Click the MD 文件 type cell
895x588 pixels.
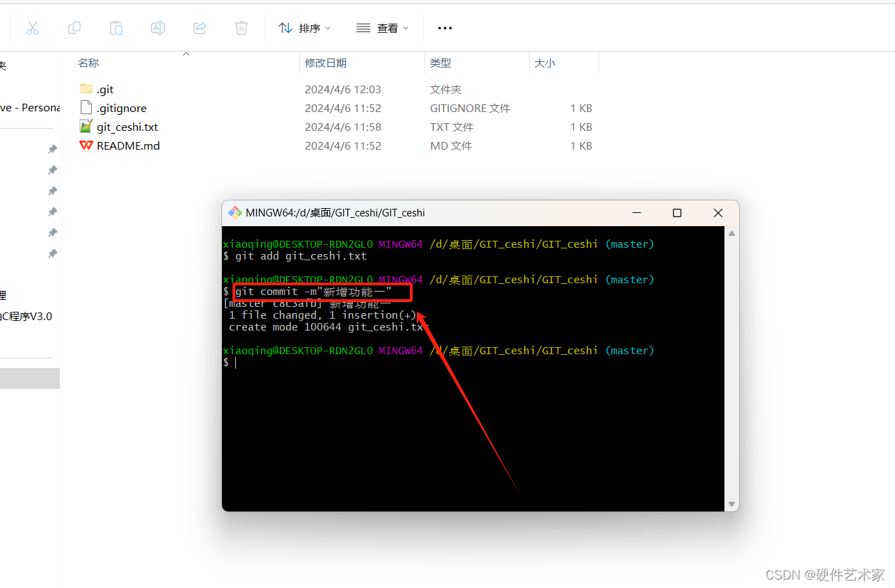point(451,145)
